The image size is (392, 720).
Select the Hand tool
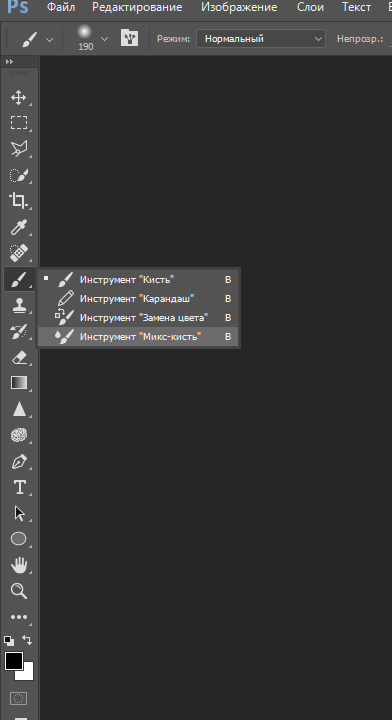(19, 565)
